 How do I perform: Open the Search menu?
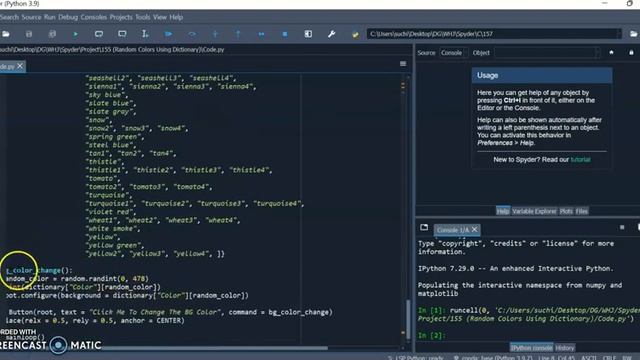click(9, 17)
